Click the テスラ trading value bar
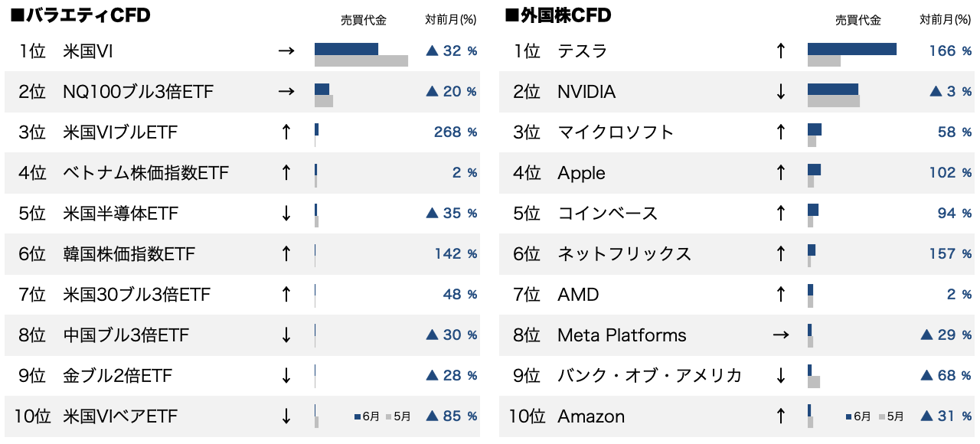 (851, 49)
